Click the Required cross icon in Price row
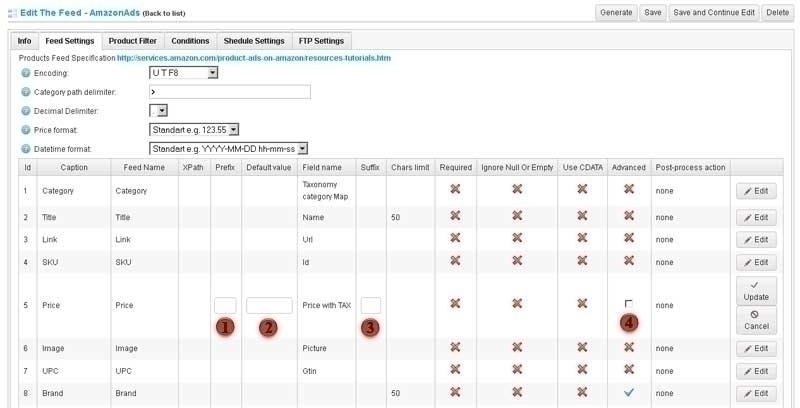The height and width of the screenshot is (408, 800). [x=455, y=303]
